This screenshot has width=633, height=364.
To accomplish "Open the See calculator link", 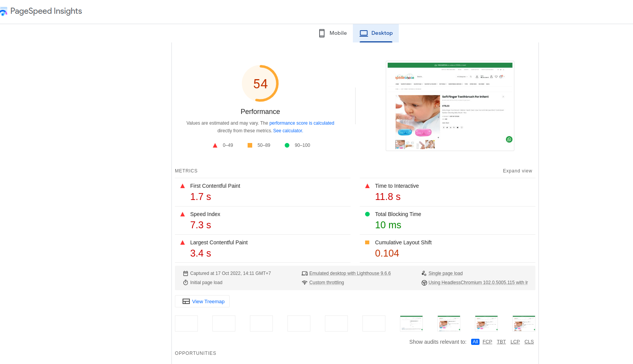I will (x=287, y=131).
